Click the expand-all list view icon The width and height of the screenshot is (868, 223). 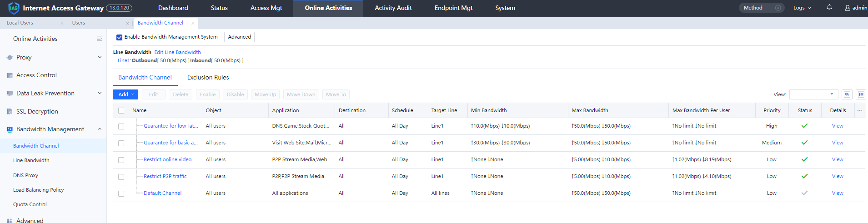(x=861, y=94)
